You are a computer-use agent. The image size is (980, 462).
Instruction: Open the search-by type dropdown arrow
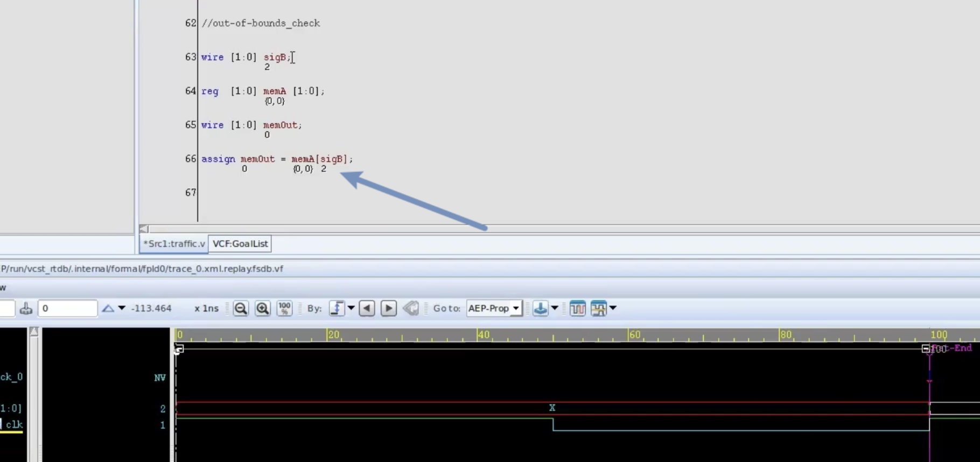coord(351,308)
